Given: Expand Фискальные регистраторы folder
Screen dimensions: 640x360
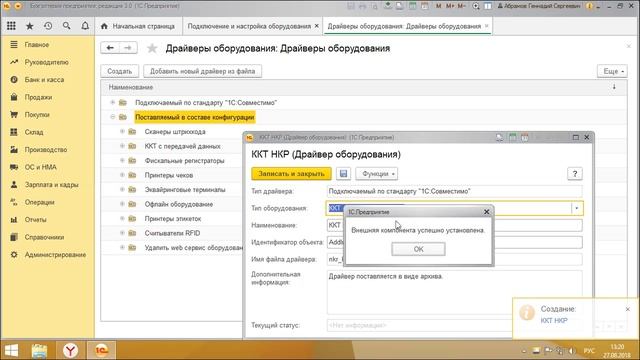Looking at the screenshot, I should click(122, 160).
